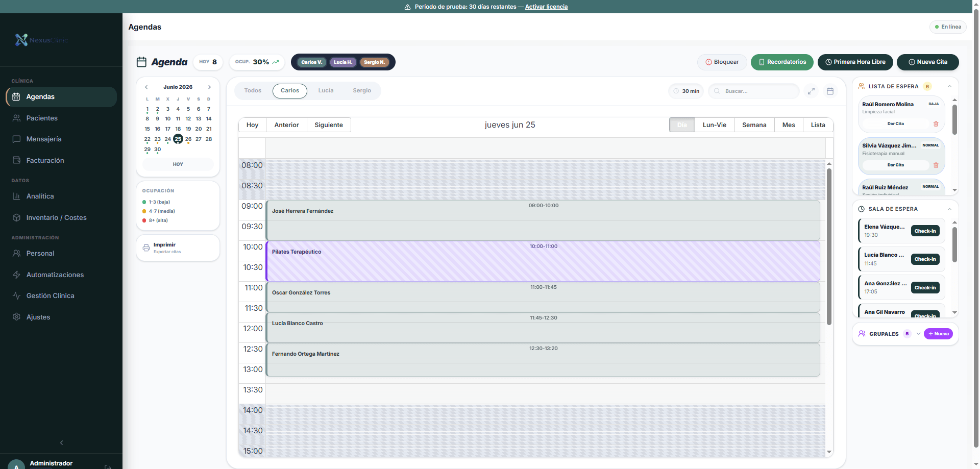
Task: Switch the agenda filter to Todos
Action: click(253, 91)
